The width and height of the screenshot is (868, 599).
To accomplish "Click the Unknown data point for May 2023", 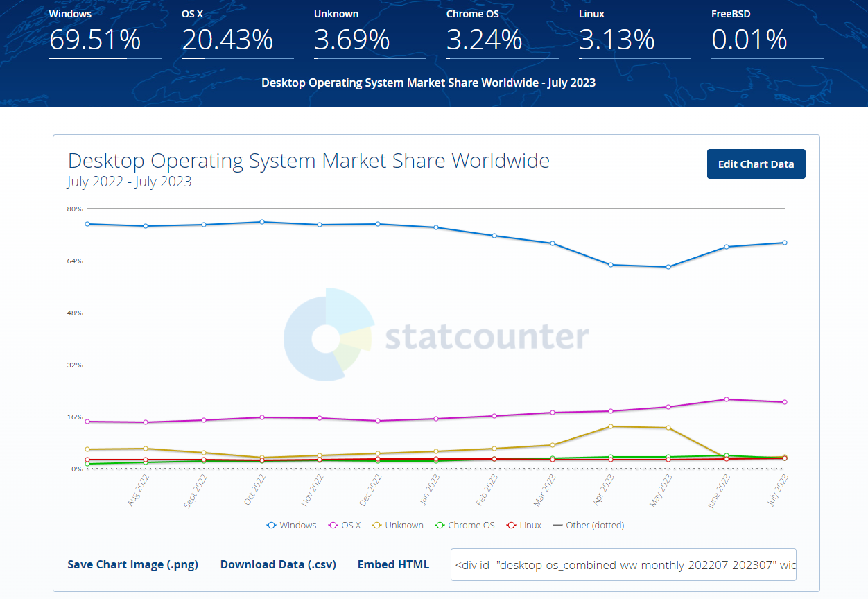I will click(x=668, y=428).
